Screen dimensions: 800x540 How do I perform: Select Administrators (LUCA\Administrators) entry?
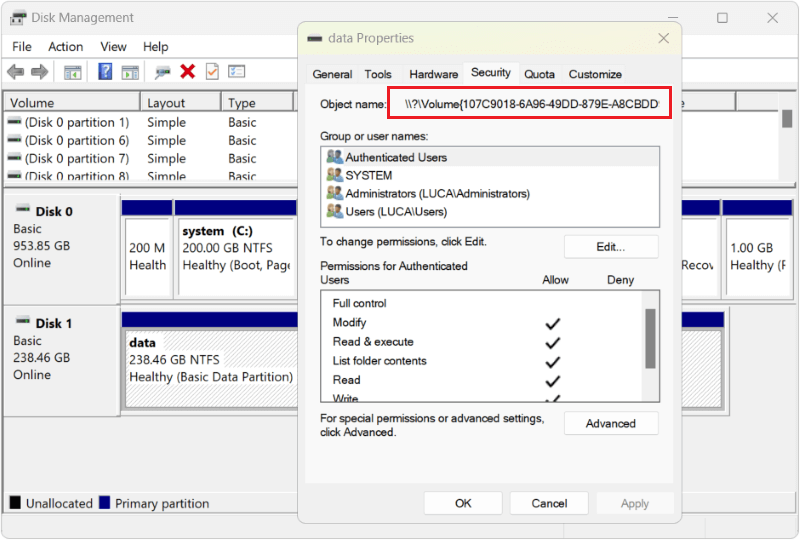coord(490,193)
